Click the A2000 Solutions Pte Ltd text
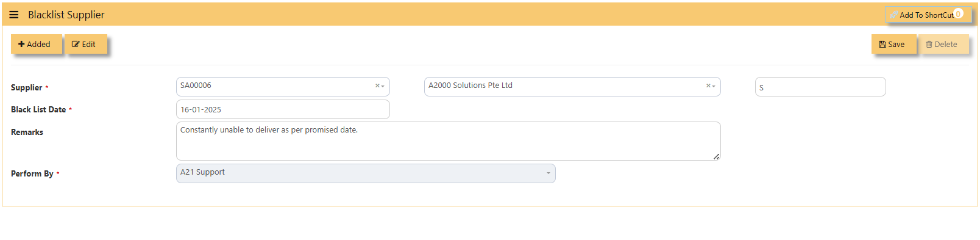The width and height of the screenshot is (980, 240). 470,85
